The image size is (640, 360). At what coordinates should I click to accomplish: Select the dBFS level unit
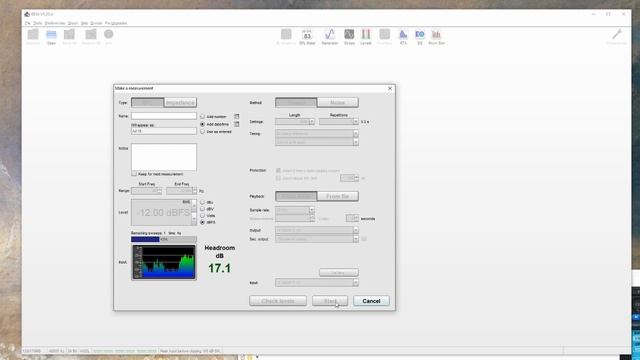click(x=202, y=222)
